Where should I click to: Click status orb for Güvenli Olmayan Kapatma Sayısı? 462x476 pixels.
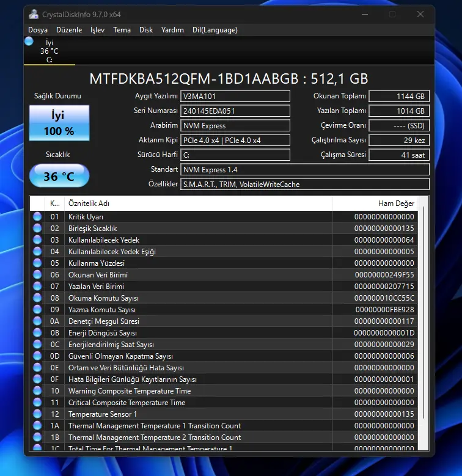(37, 356)
